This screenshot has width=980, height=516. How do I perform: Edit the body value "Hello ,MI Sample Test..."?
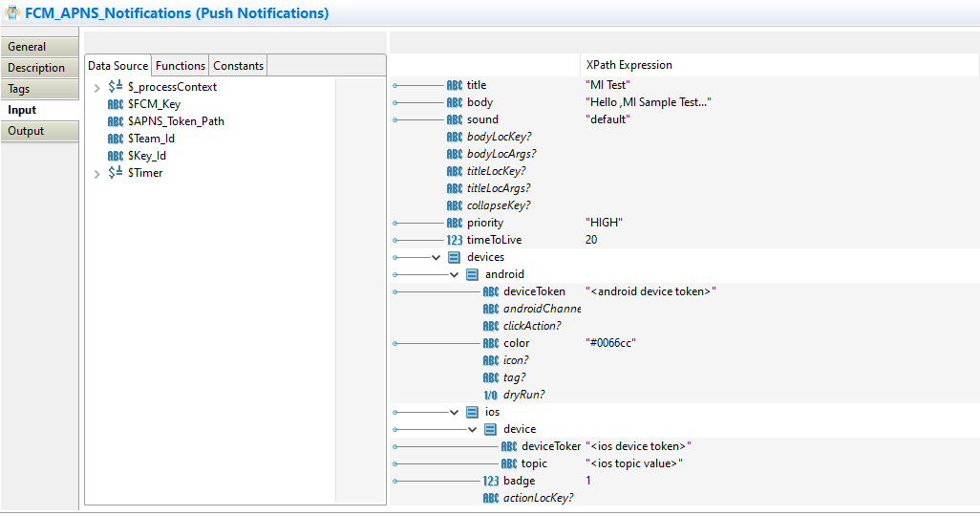[x=649, y=102]
